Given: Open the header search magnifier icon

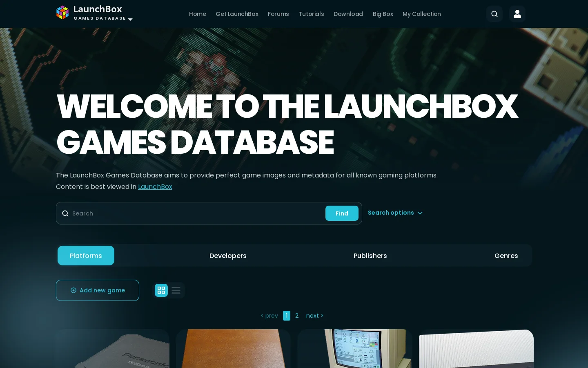Looking at the screenshot, I should click(494, 14).
